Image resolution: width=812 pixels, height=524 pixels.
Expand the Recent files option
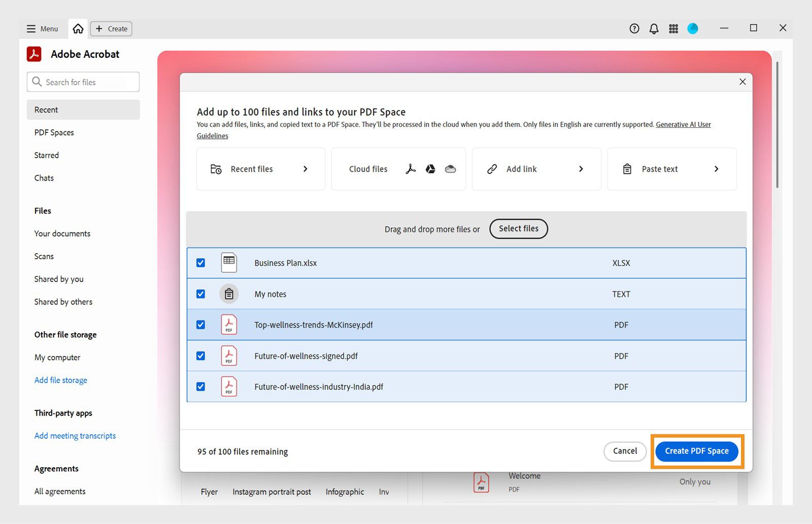coord(305,169)
